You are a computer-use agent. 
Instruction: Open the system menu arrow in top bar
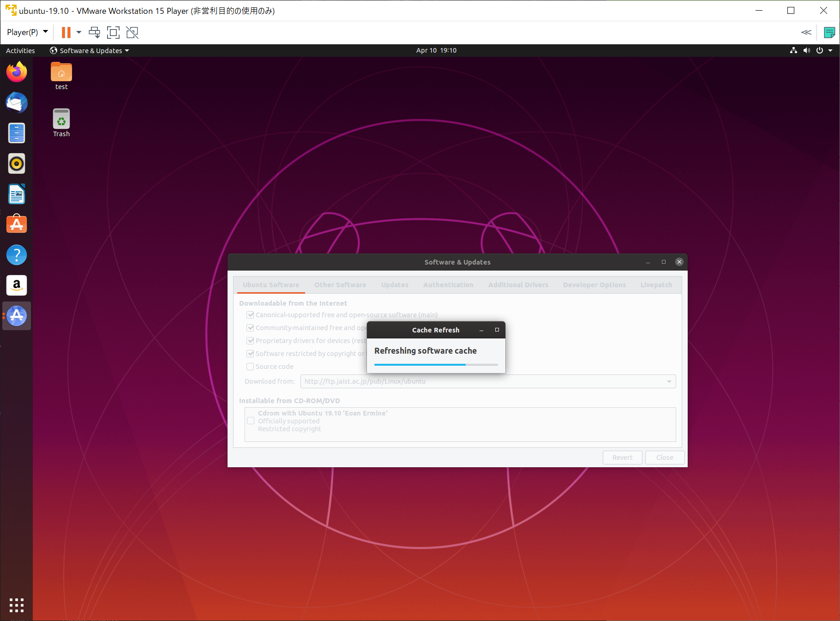point(830,50)
